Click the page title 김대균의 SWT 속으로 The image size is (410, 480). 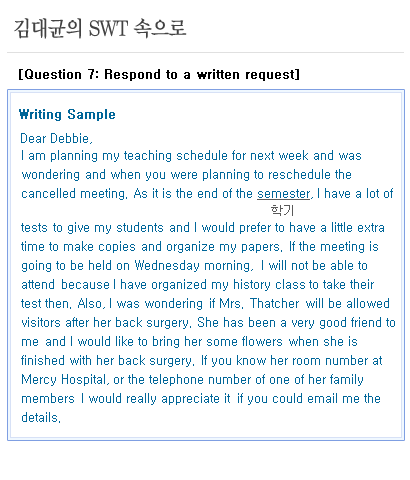coord(100,28)
